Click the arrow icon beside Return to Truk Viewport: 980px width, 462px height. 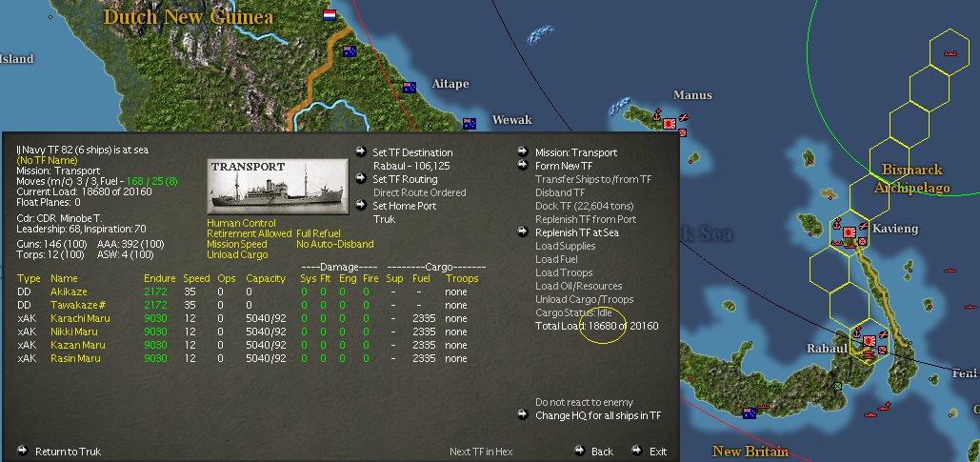[23, 451]
